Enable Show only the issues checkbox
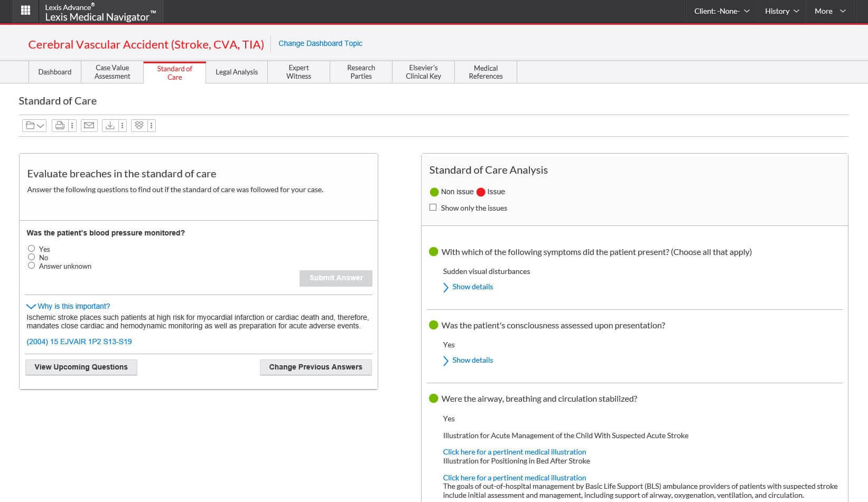Viewport: 868px width, 502px height. pos(433,207)
